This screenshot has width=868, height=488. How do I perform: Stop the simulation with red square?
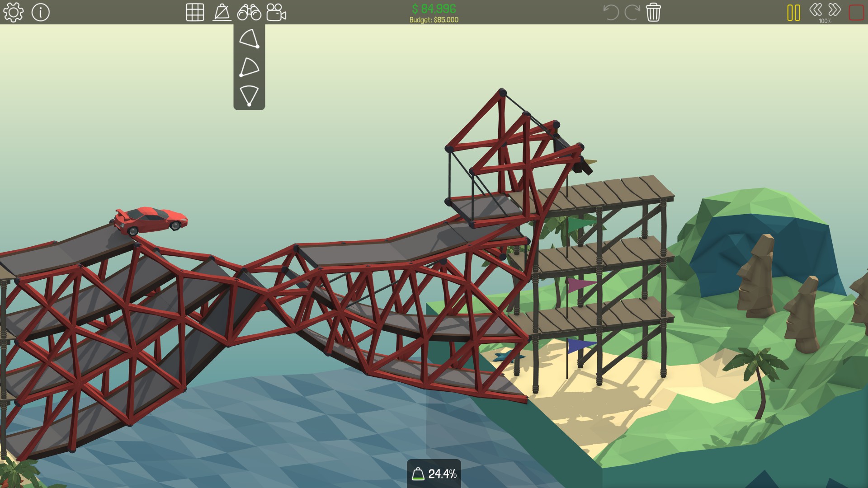[856, 13]
